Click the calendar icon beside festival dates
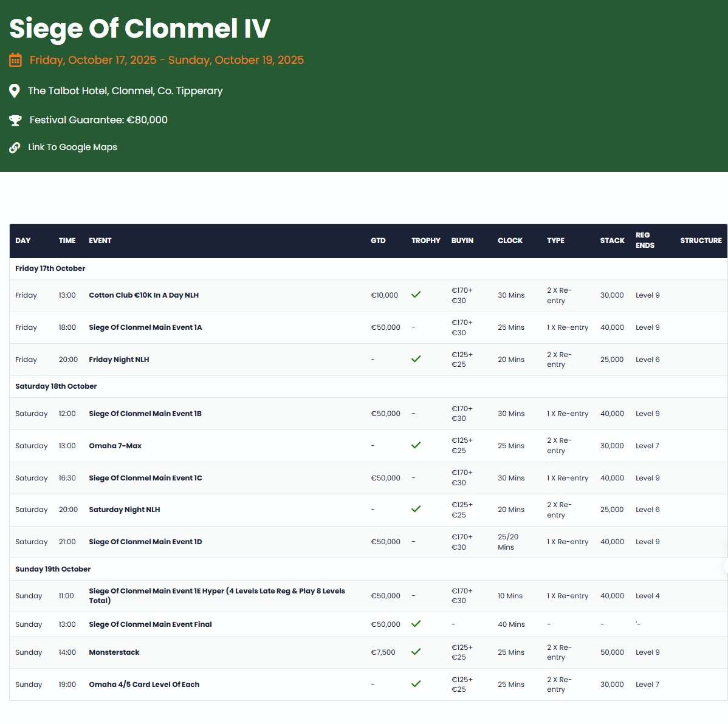 point(15,60)
